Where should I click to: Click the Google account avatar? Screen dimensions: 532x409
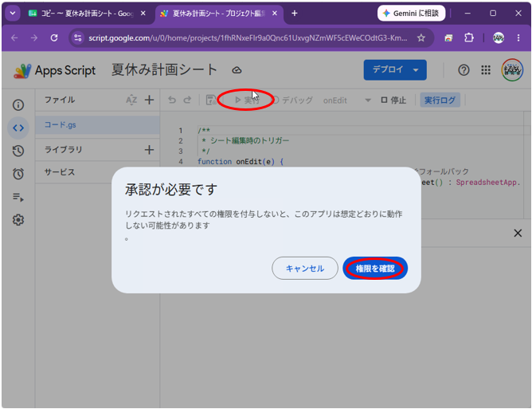(512, 70)
